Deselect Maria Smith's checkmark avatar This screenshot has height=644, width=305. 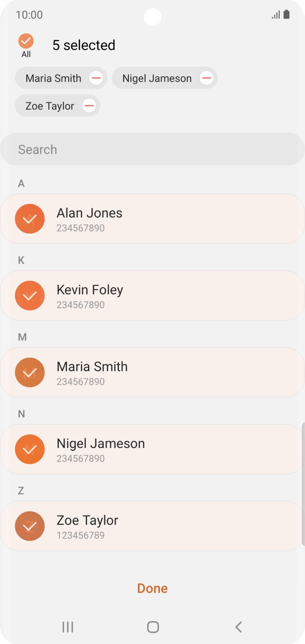click(30, 373)
